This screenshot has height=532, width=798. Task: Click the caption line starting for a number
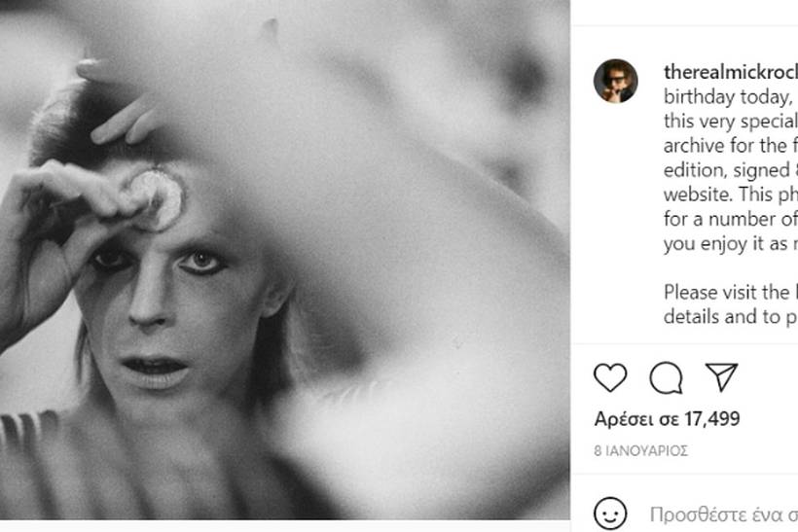tap(730, 220)
